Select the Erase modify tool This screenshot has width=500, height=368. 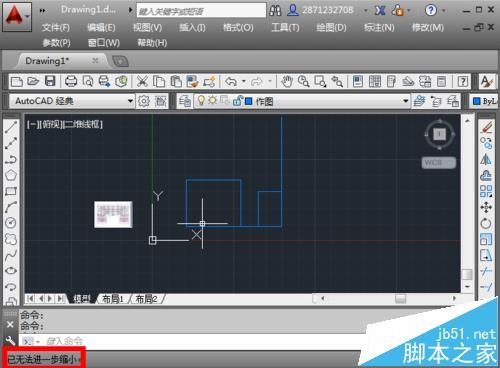486,127
